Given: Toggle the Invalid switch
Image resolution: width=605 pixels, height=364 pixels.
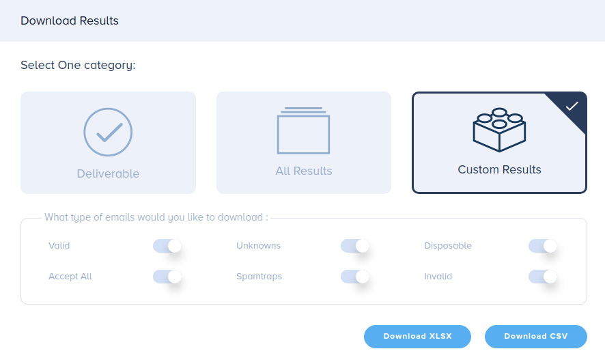Looking at the screenshot, I should [543, 277].
